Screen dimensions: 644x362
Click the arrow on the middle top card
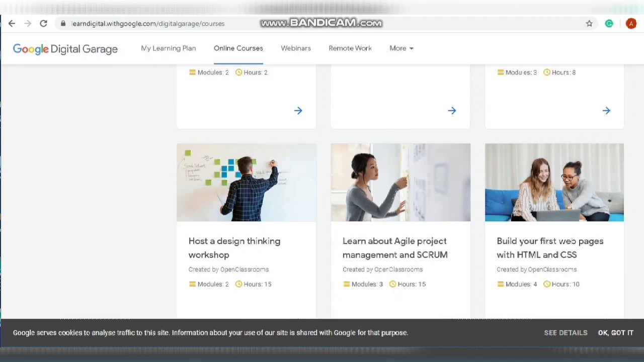(x=452, y=111)
